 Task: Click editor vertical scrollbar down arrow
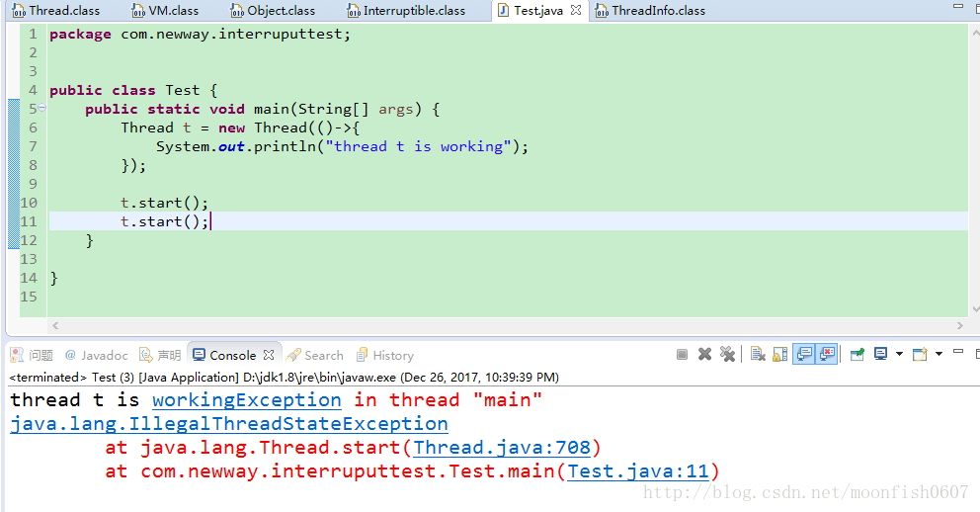pos(976,308)
